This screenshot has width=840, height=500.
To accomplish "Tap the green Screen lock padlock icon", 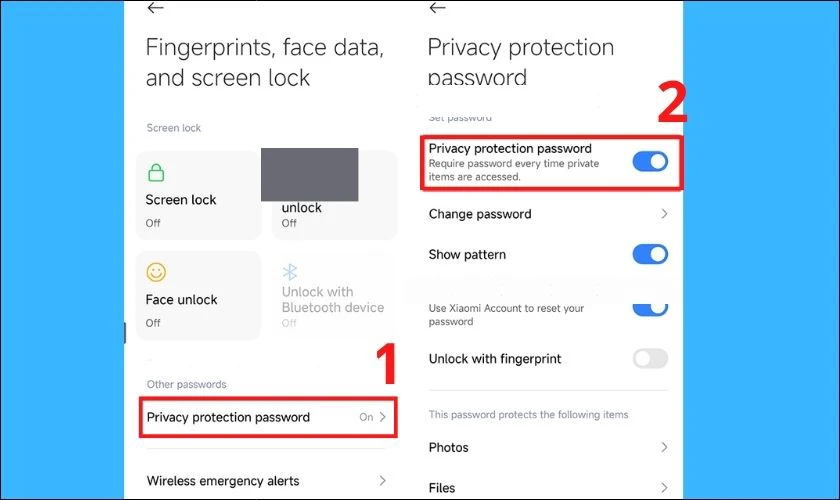I will 156,173.
